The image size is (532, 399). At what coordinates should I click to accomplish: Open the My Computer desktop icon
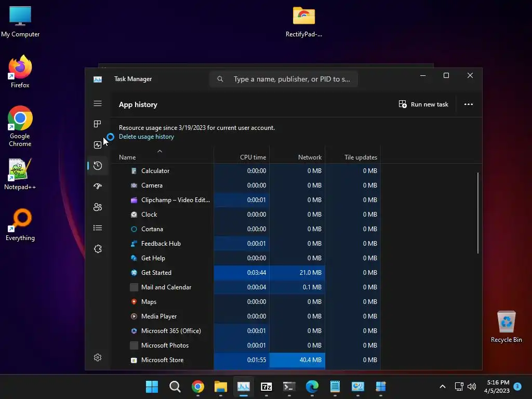(20, 22)
